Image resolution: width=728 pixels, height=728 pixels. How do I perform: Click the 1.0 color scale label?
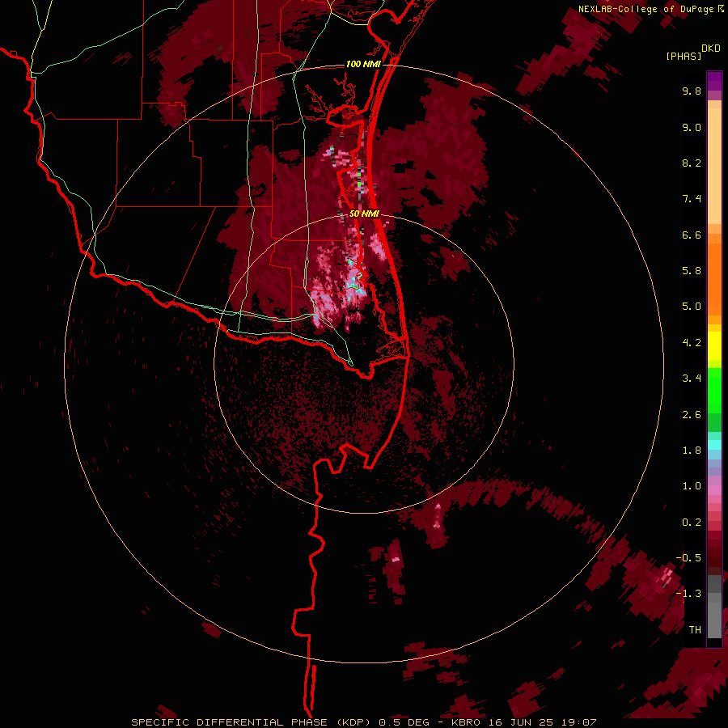[692, 486]
